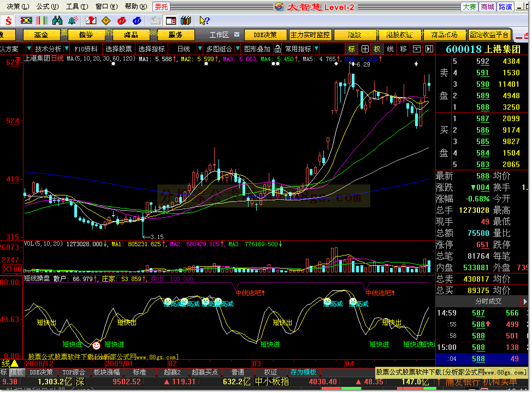Click 选择指标 in the chart toolbar
Screen dimensions: 532x393
click(x=152, y=49)
